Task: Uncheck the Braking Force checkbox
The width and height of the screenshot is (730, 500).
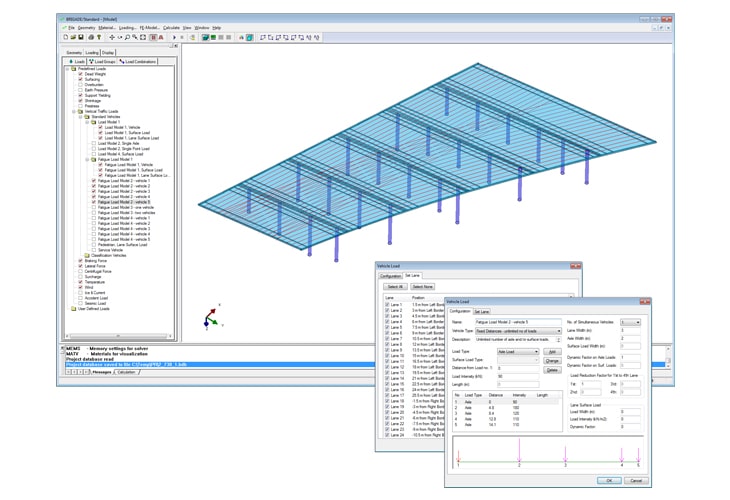Action: coord(81,261)
